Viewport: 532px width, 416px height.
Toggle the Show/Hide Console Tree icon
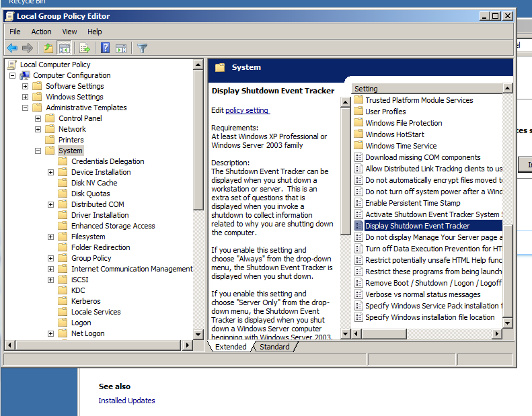pyautogui.click(x=64, y=48)
